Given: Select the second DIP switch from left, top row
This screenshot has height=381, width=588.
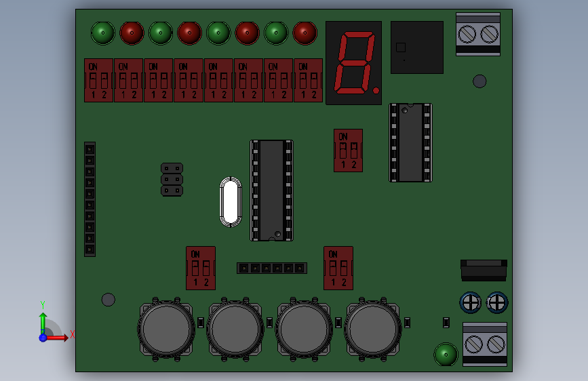Looking at the screenshot, I should [129, 80].
